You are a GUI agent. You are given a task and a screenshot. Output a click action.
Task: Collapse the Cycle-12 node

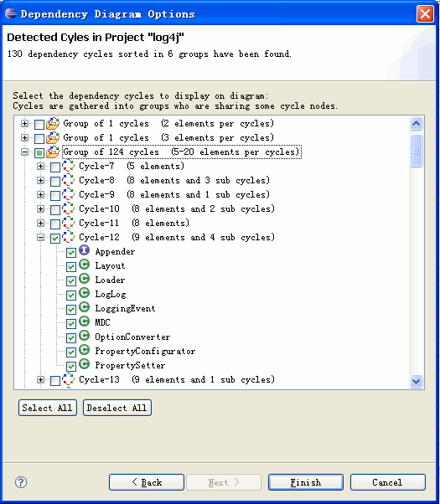tap(40, 237)
